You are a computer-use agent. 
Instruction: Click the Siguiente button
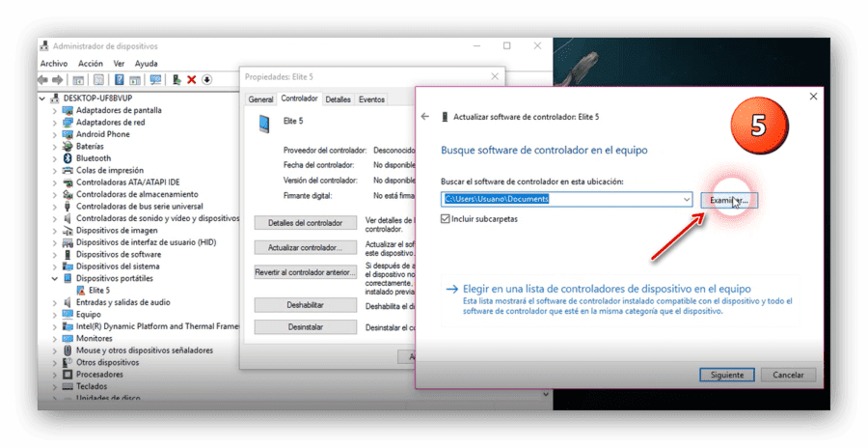[727, 376]
